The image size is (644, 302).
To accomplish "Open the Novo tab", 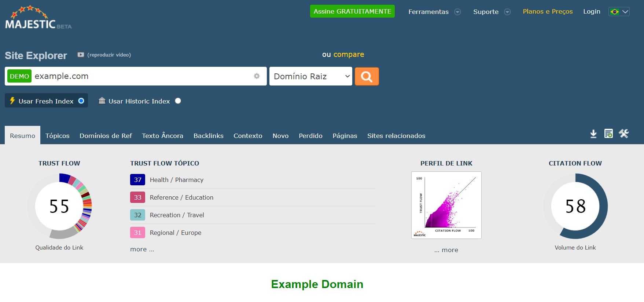I will pos(280,135).
